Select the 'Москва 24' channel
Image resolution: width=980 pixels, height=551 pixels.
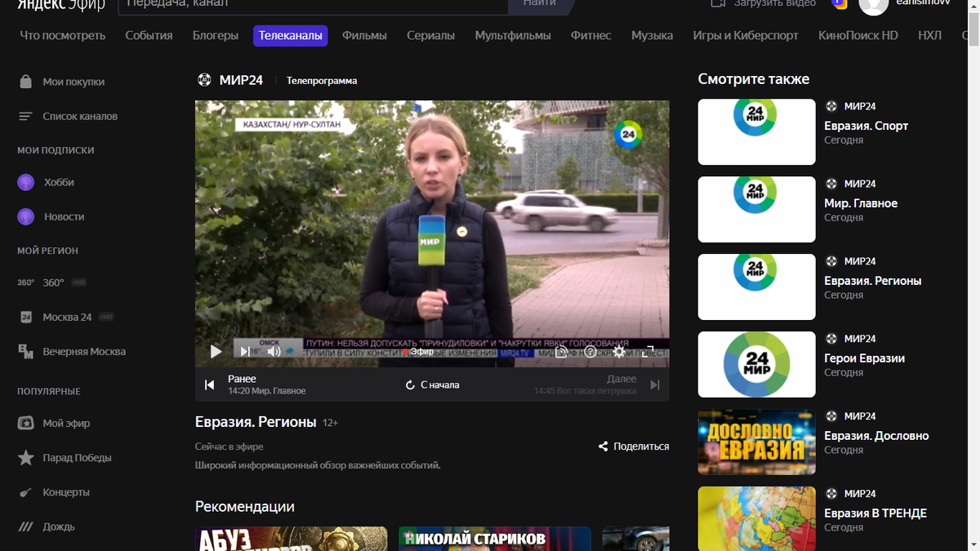click(65, 317)
